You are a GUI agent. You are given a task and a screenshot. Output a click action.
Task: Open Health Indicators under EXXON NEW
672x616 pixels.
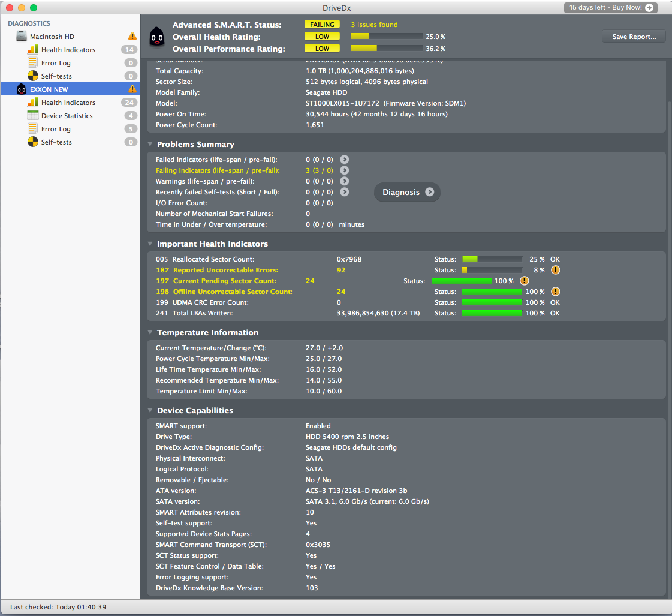tap(68, 103)
